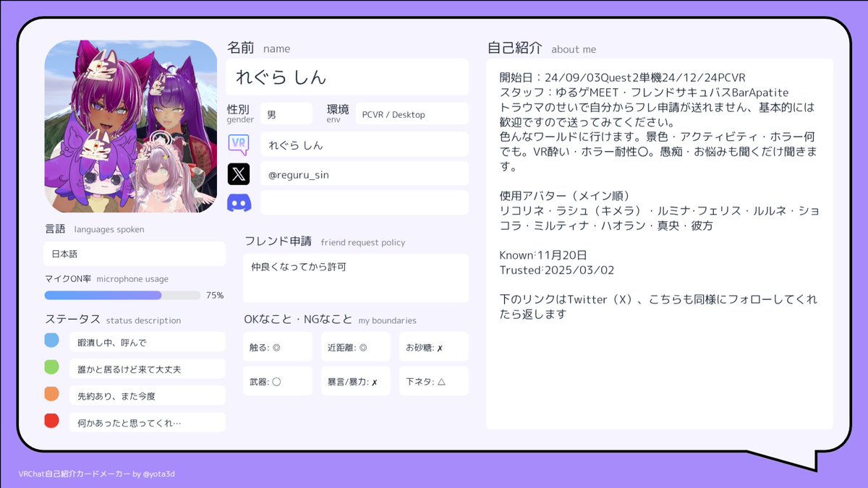Click the X (Twitter) logo icon
This screenshot has width=868, height=488.
click(x=239, y=174)
